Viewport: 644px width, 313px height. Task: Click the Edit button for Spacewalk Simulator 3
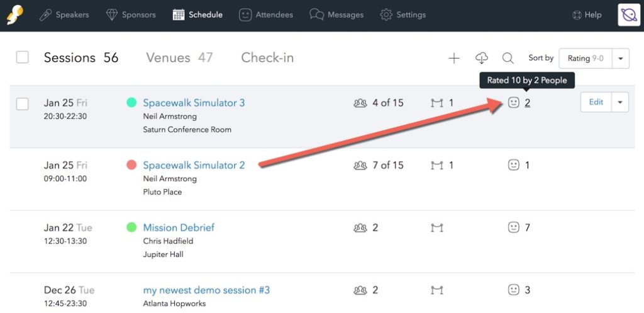[596, 102]
